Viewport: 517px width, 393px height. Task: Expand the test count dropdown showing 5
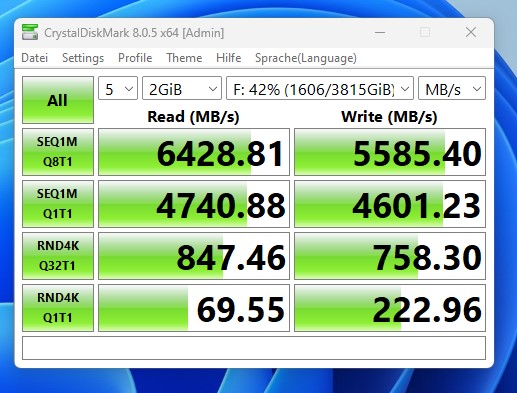coord(118,88)
